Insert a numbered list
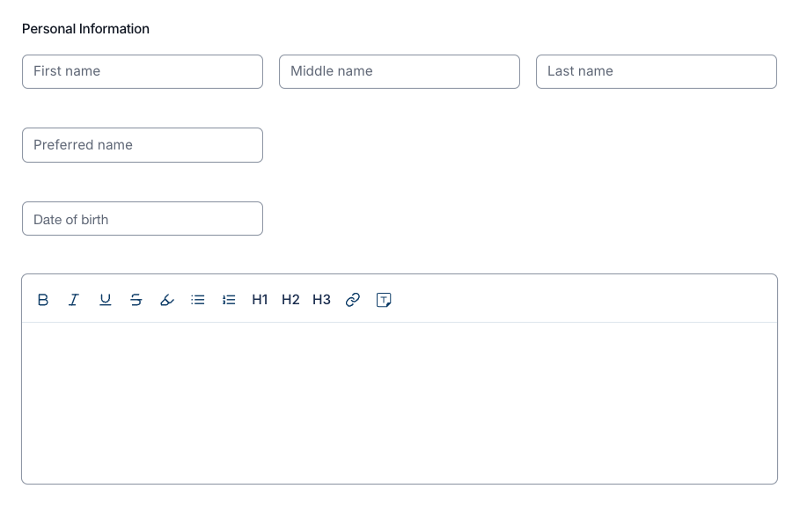 tap(229, 300)
